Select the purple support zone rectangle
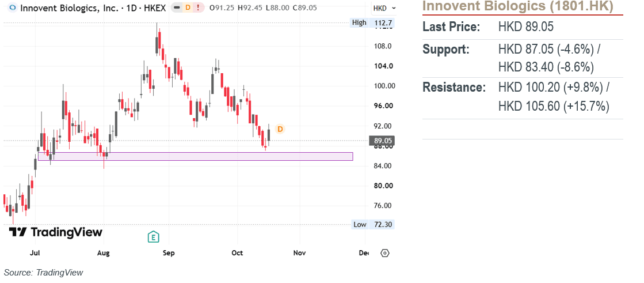644x283 pixels. [196, 156]
